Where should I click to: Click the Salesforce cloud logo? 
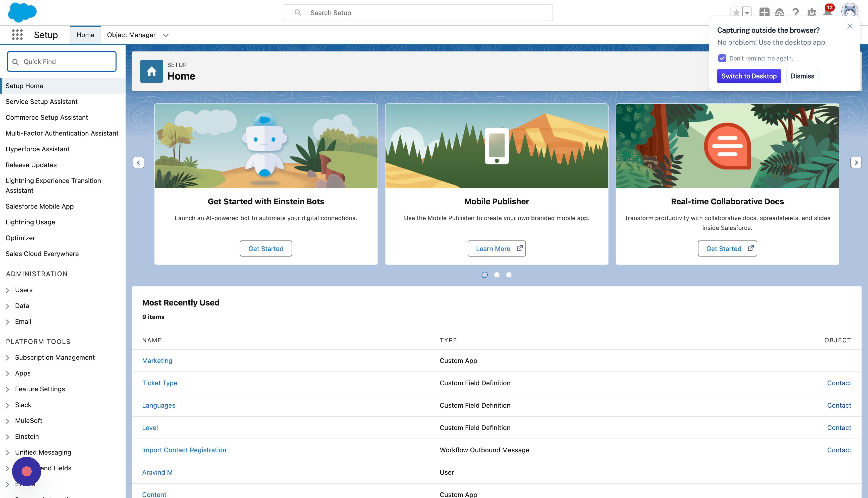[22, 12]
